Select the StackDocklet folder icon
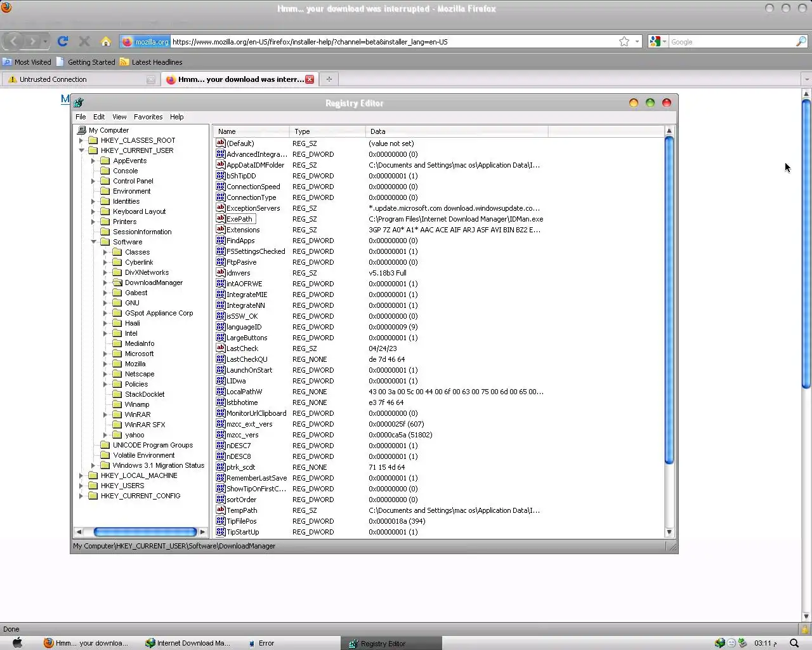The image size is (812, 650). coord(117,394)
